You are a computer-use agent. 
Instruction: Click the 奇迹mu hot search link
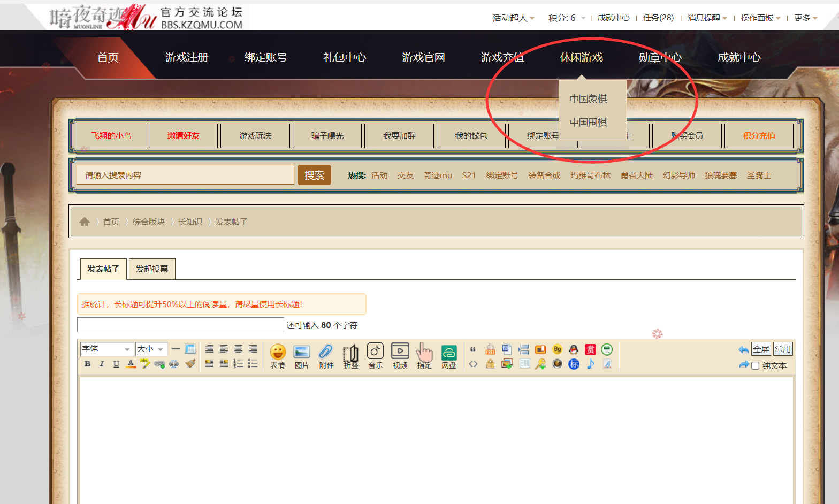[x=438, y=175]
